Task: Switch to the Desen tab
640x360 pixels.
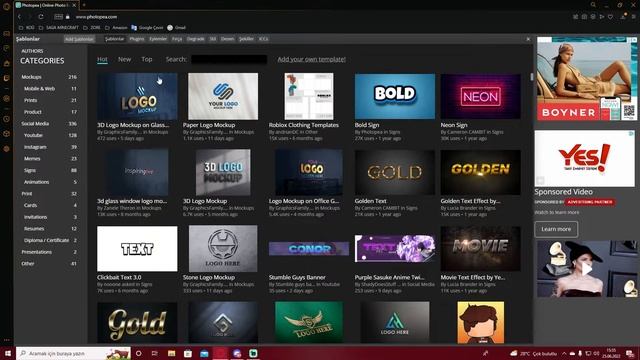Action: tap(227, 39)
